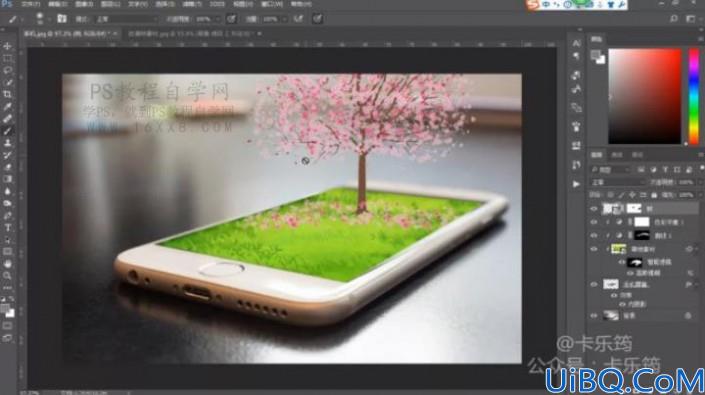Open the Window menu
This screenshot has width=705, height=395.
pos(272,4)
